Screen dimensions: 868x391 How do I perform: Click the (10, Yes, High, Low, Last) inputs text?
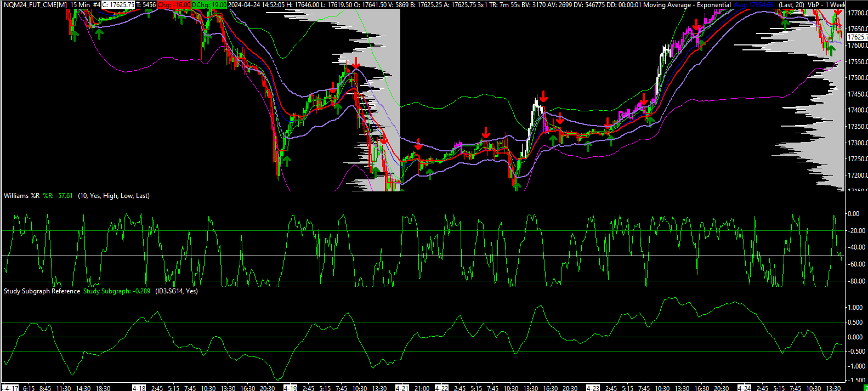point(114,196)
